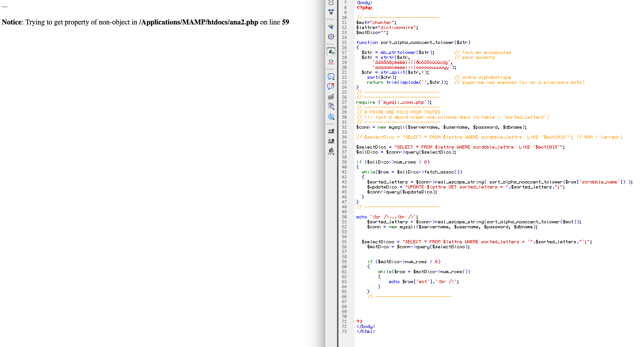Click the Outdent Code icon

(331, 141)
